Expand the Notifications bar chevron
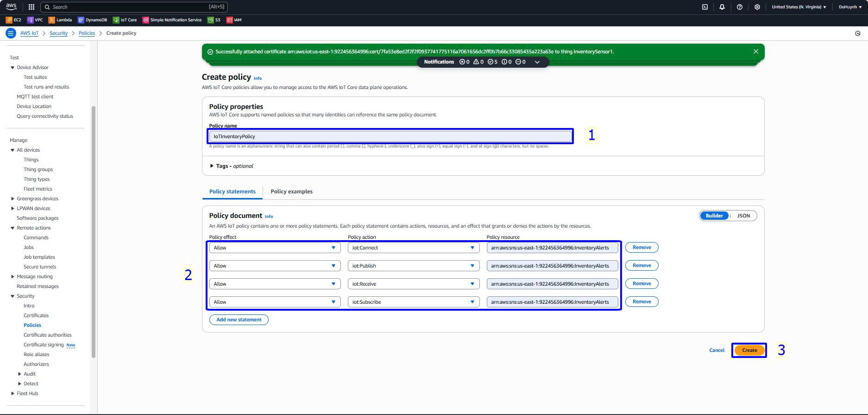Screen dimensions: 868x415 pos(537,62)
